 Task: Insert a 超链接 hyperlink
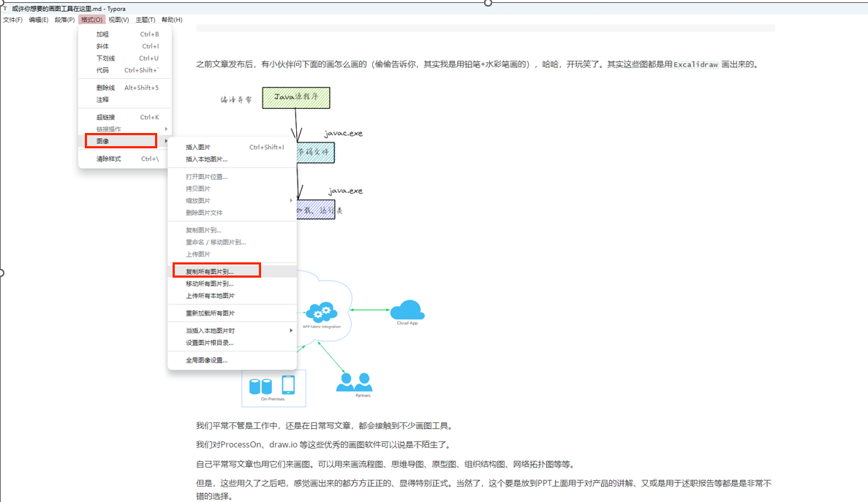point(125,117)
